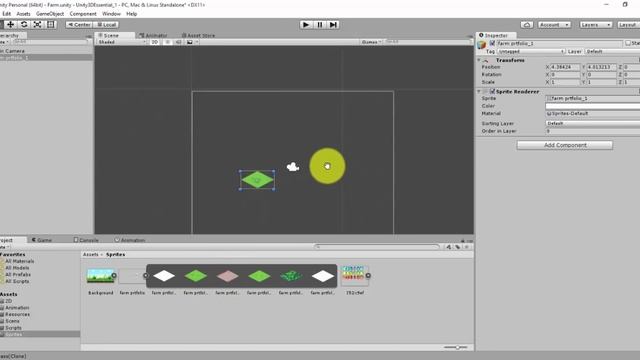Open Cloud services via the cloud icon
The height and width of the screenshot is (360, 640).
click(527, 25)
